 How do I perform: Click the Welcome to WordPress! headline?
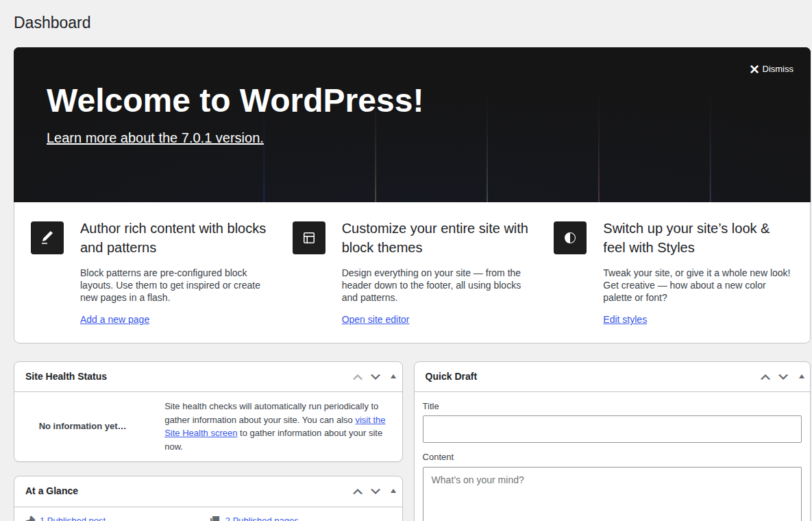pyautogui.click(x=234, y=100)
